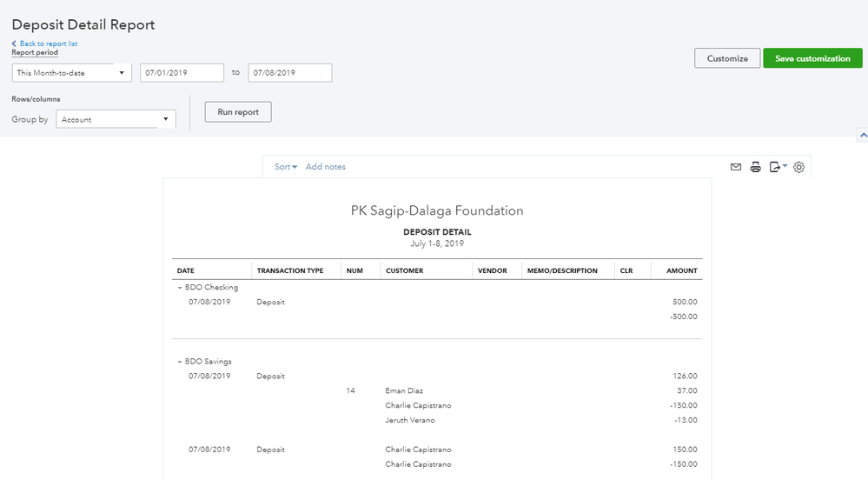The image size is (868, 480).
Task: Open the Group by Account dropdown
Action: (x=116, y=119)
